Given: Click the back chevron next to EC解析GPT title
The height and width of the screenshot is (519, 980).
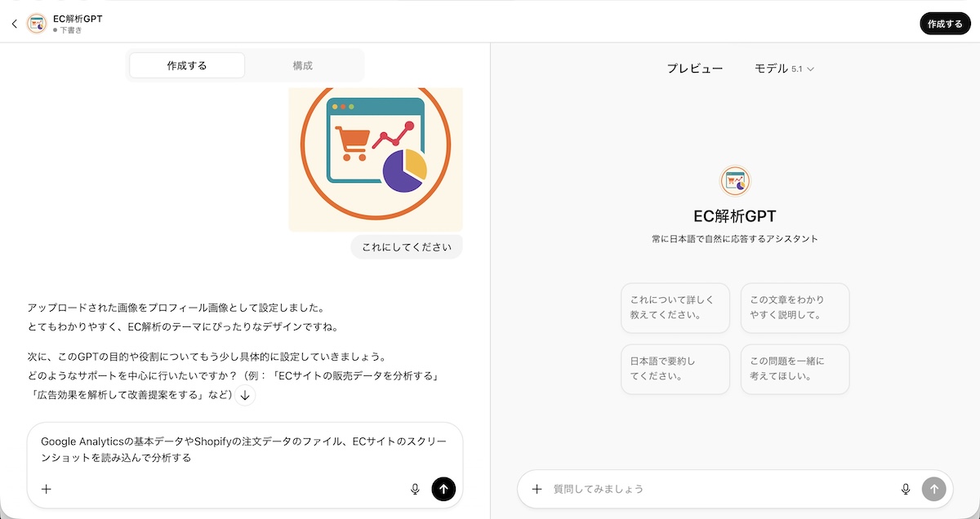Looking at the screenshot, I should 14,23.
